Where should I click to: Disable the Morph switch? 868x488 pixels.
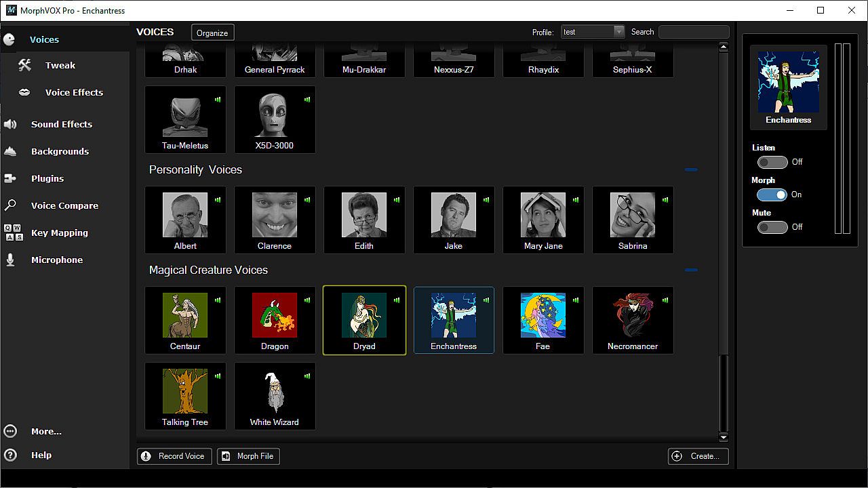(772, 195)
